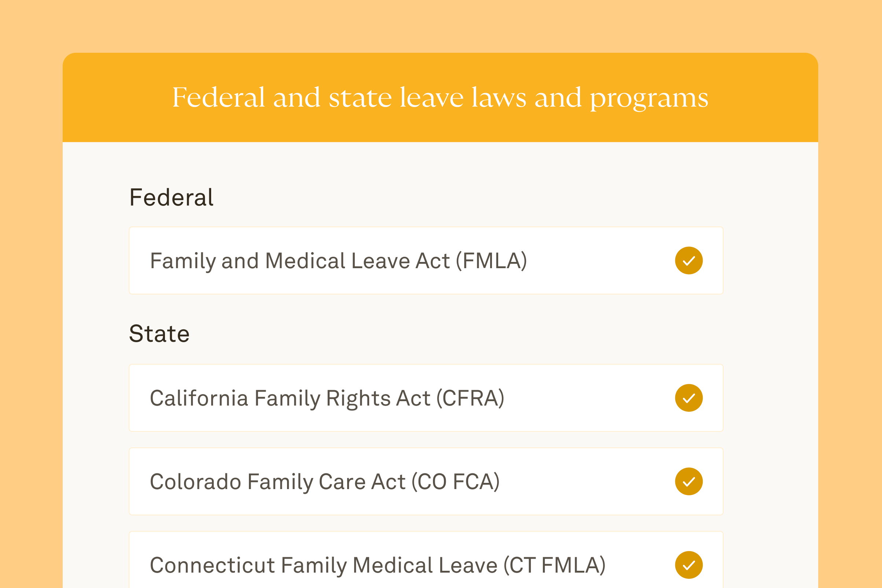Viewport: 882px width, 588px height.
Task: Click the Connecticut Family Medical Leave checkmark icon
Action: (689, 565)
